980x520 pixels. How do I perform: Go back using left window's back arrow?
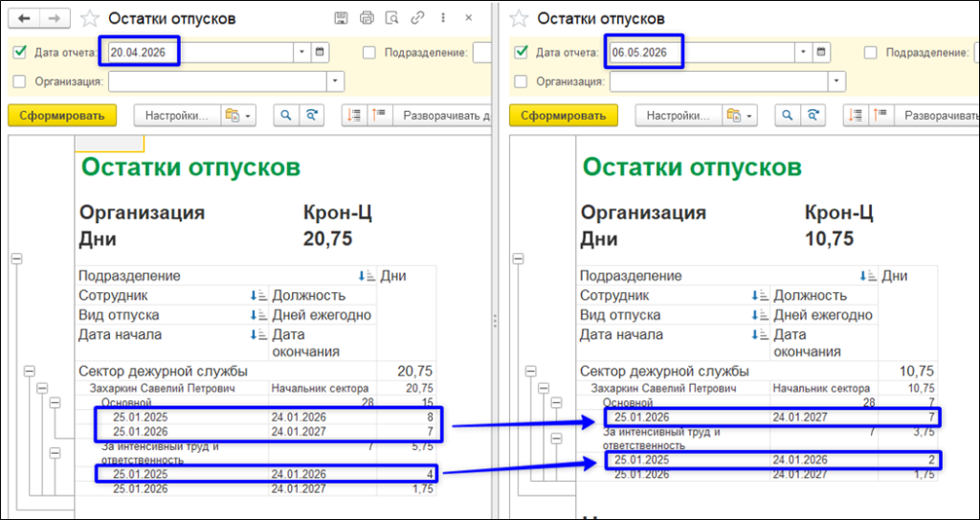pyautogui.click(x=25, y=19)
